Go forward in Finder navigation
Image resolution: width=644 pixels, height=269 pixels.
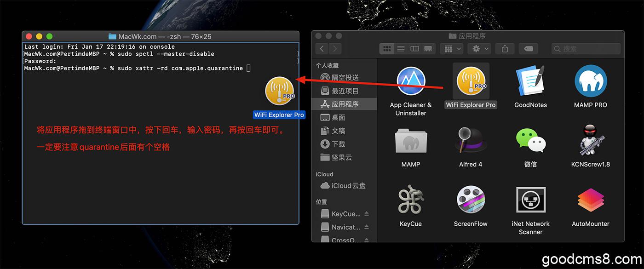click(x=335, y=48)
